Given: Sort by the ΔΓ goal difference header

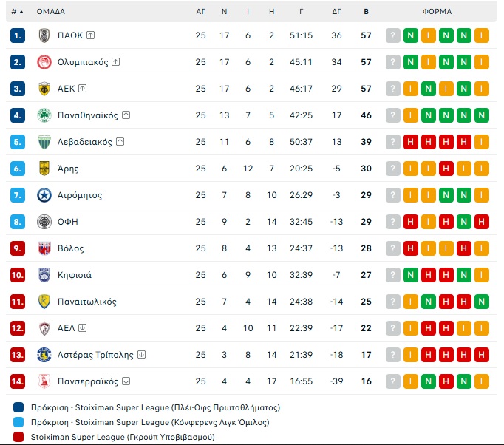Looking at the screenshot, I should click(x=336, y=12).
